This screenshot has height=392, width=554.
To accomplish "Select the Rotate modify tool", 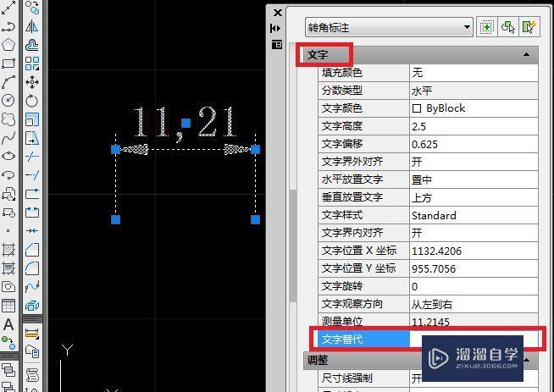I will [32, 100].
